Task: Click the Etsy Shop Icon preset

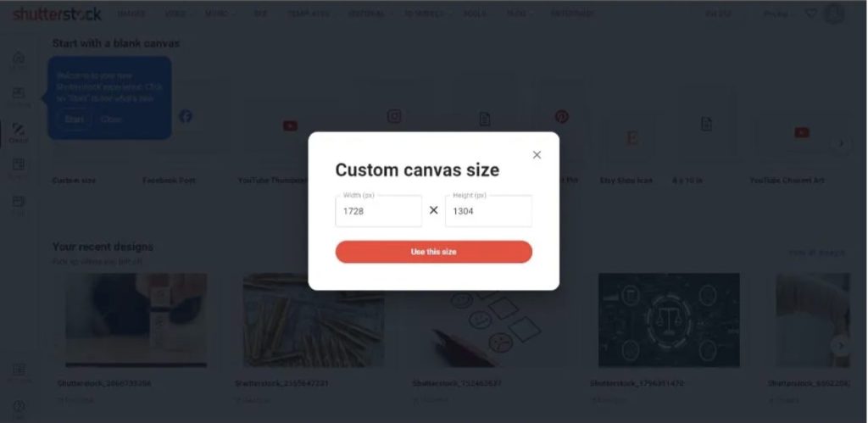Action: click(x=631, y=137)
